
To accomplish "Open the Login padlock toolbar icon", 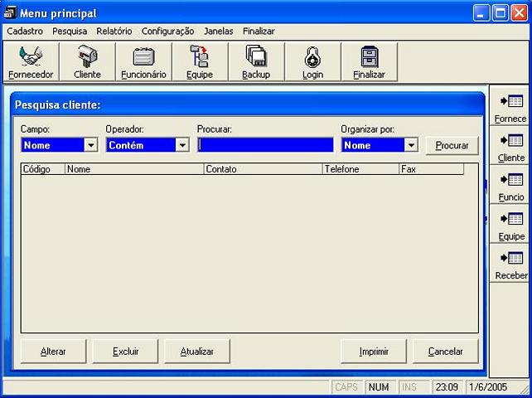I will (x=312, y=62).
